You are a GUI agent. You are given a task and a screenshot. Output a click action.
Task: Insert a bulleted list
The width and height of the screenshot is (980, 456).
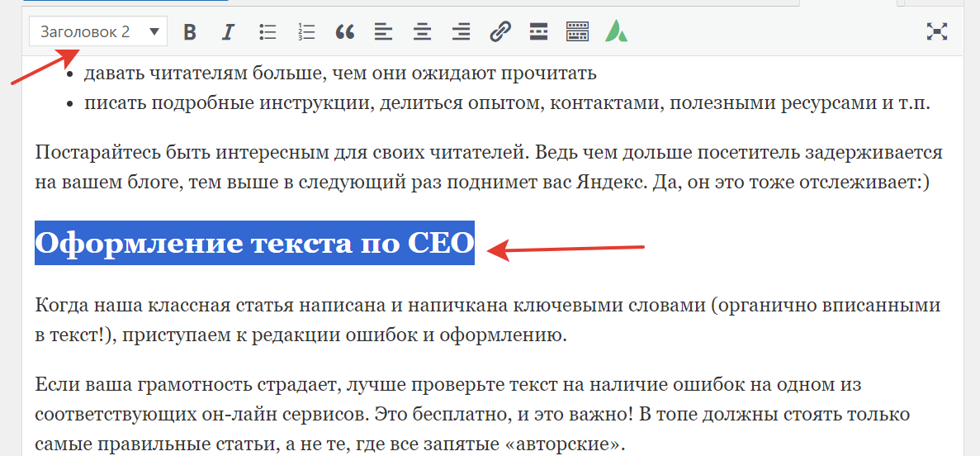267,32
